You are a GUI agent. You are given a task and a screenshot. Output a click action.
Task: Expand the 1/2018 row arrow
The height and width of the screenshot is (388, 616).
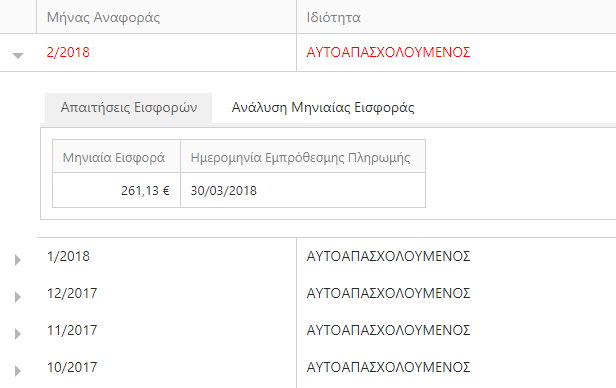[x=18, y=260]
